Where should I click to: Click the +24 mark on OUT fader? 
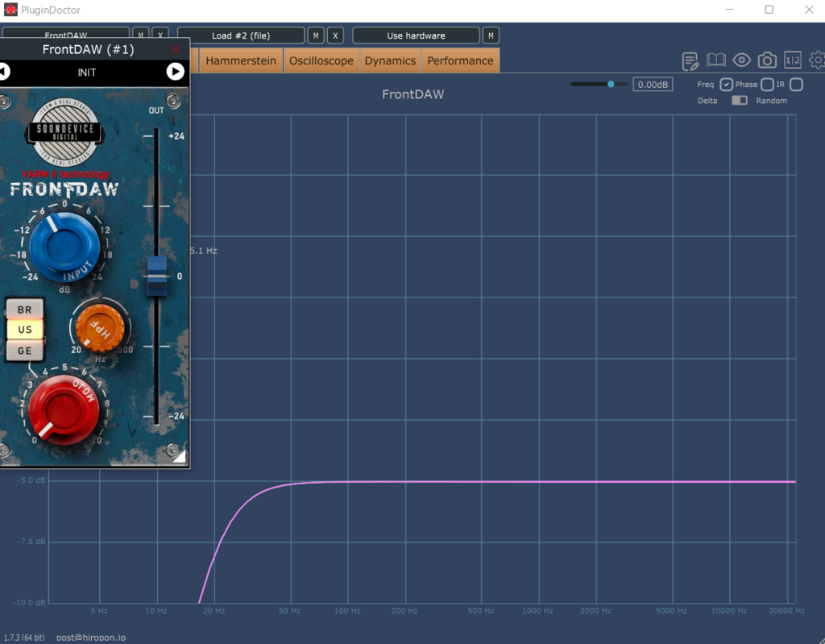point(176,136)
